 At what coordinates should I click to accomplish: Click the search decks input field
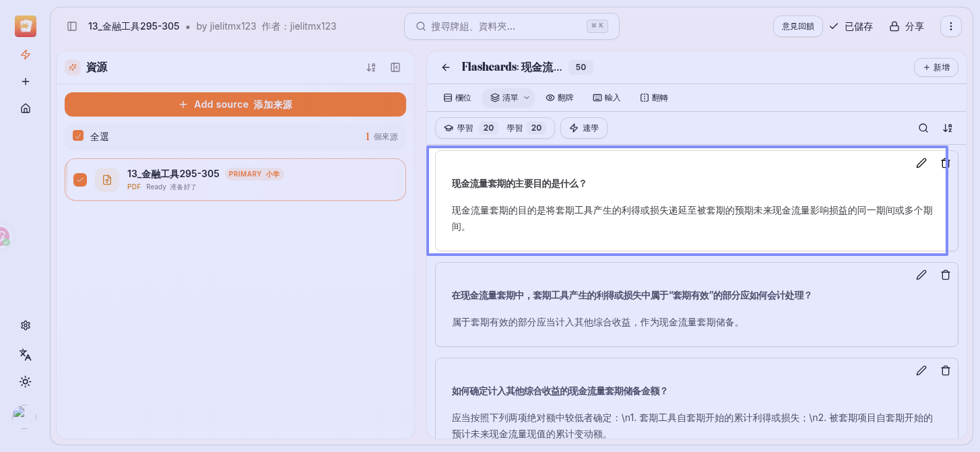[x=505, y=26]
